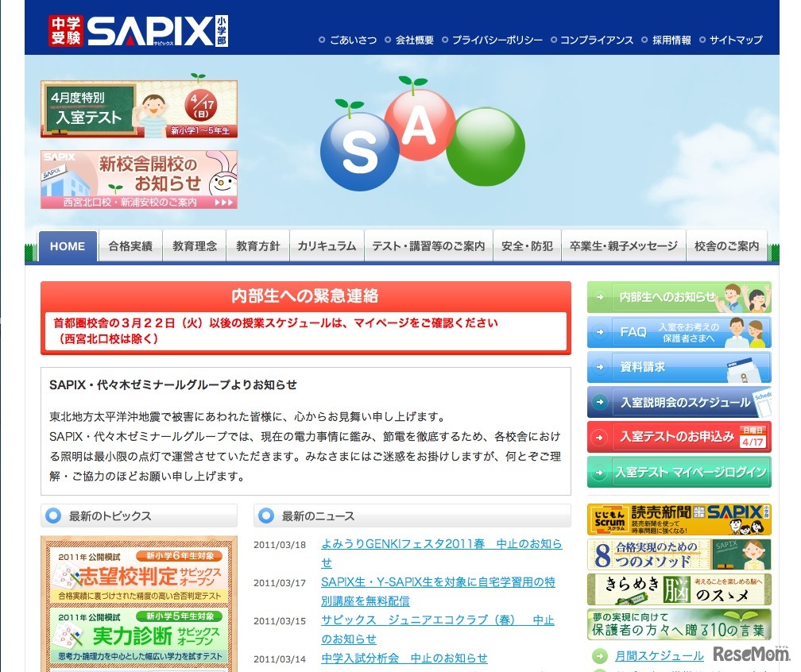
Task: Click the arrow icon on マイページログイン
Action: [600, 473]
